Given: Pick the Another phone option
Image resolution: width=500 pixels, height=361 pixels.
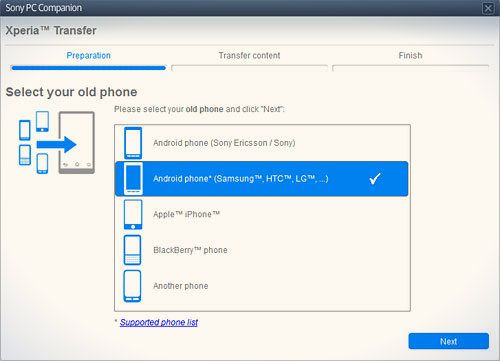Looking at the screenshot, I should [x=261, y=286].
